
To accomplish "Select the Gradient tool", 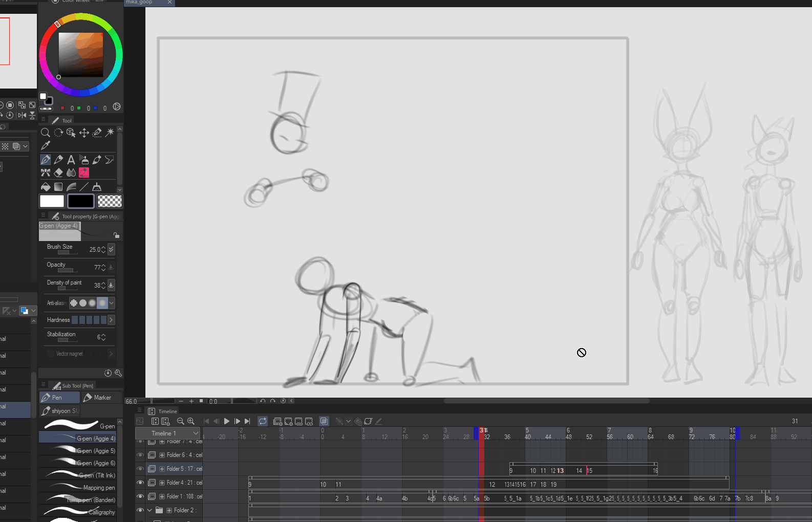I will (x=58, y=187).
